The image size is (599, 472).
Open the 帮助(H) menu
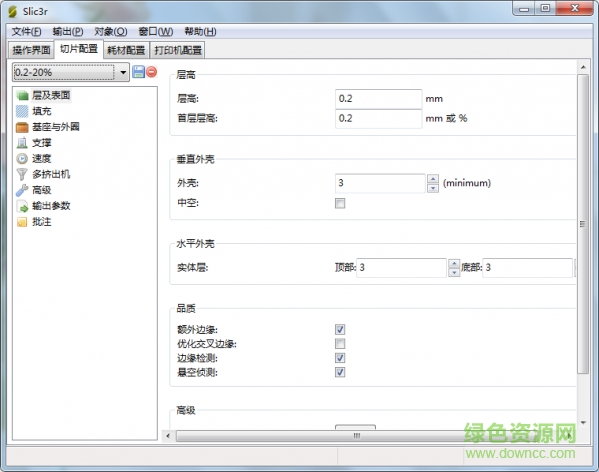pos(201,31)
